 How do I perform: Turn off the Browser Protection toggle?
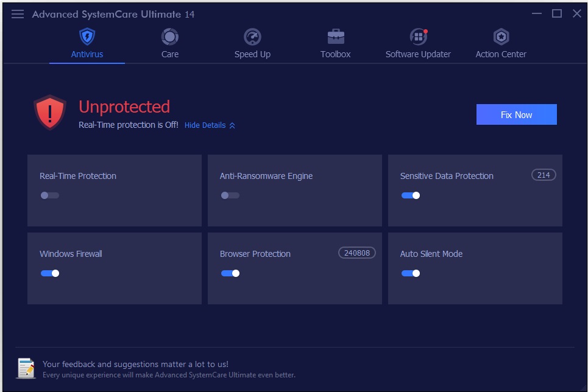pyautogui.click(x=230, y=273)
